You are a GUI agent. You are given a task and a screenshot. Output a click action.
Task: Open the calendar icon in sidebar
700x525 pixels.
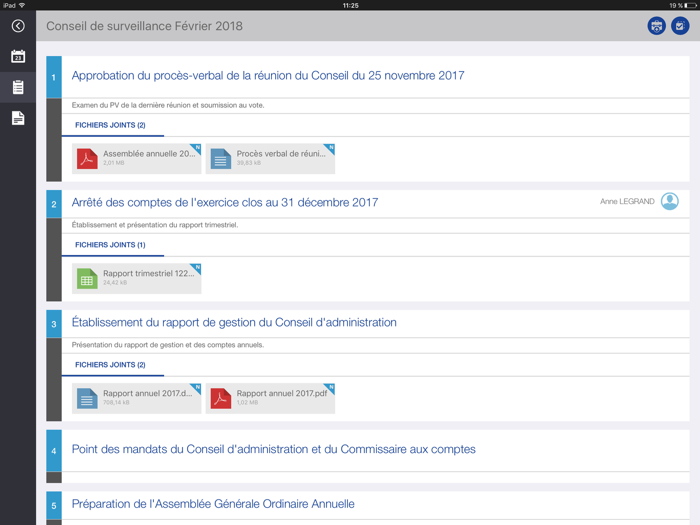[18, 56]
